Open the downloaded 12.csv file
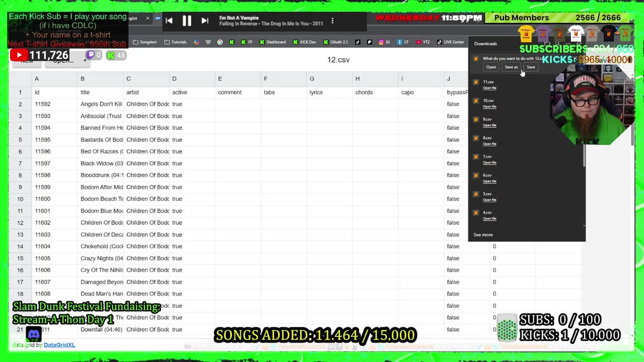 [491, 67]
